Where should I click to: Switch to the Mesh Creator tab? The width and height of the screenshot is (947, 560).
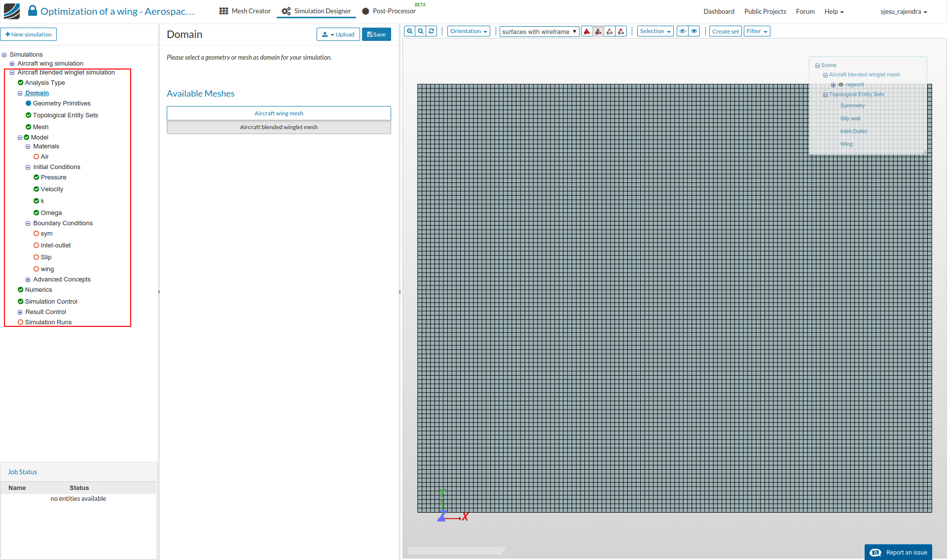[245, 11]
